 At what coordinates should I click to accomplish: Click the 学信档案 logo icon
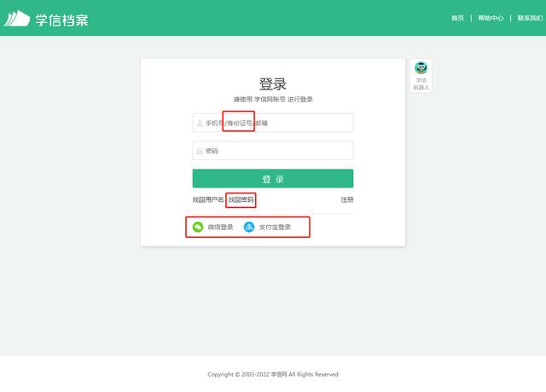[17, 19]
